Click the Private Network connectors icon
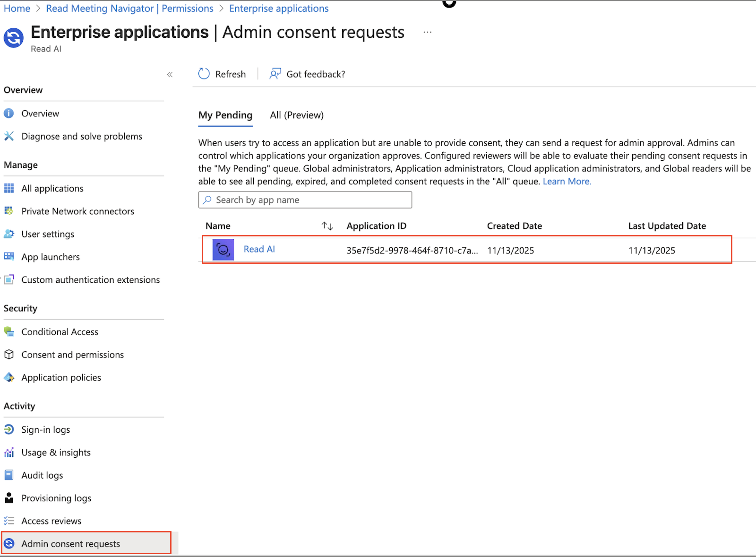 tap(9, 211)
